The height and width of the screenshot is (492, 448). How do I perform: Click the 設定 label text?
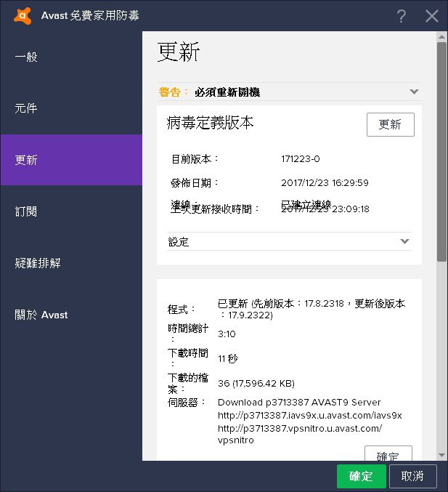[179, 242]
